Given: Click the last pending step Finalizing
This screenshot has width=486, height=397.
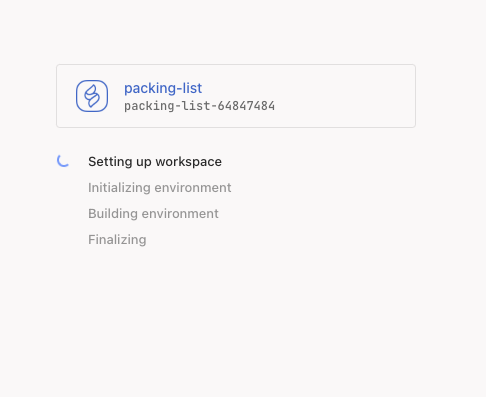Looking at the screenshot, I should tap(117, 240).
